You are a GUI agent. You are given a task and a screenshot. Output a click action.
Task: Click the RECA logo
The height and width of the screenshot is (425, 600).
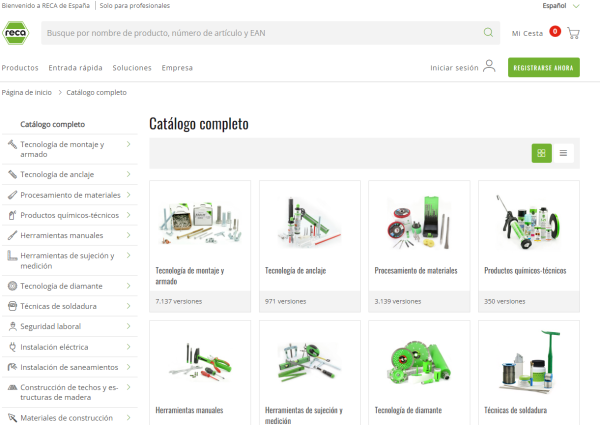(15, 33)
